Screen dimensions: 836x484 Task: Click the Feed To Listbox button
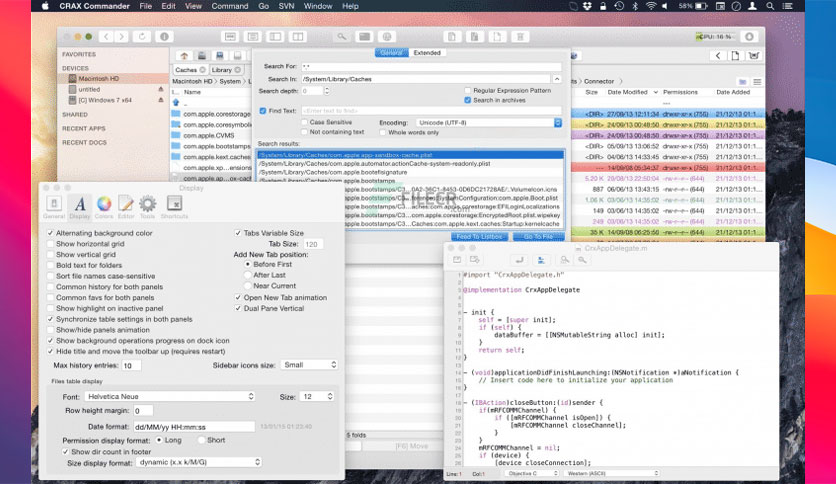pyautogui.click(x=479, y=237)
